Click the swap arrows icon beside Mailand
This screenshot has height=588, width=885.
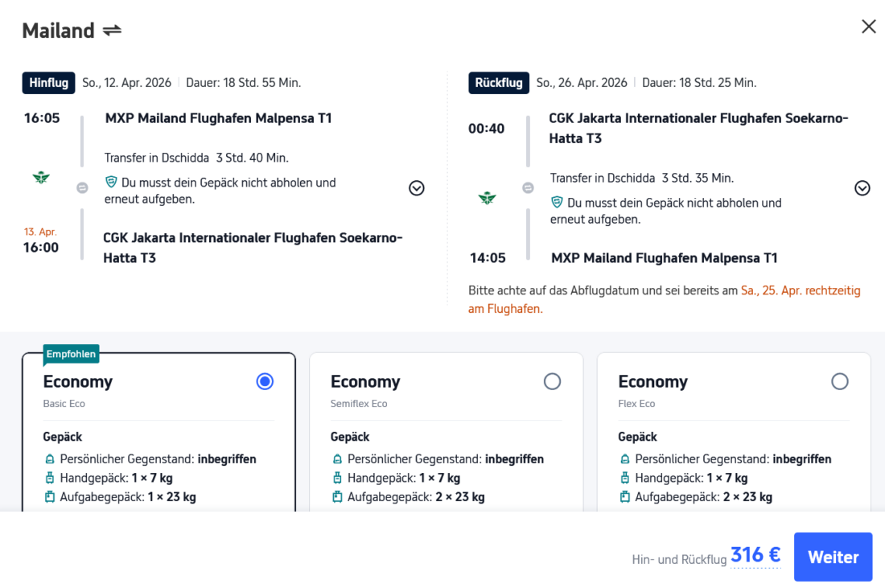click(x=112, y=31)
